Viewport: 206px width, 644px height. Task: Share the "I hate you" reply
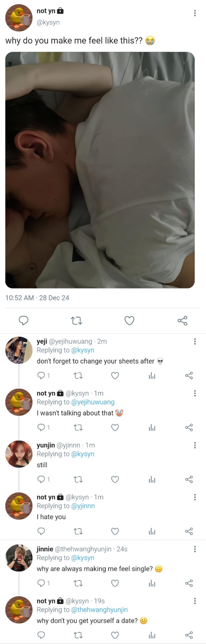(x=189, y=531)
